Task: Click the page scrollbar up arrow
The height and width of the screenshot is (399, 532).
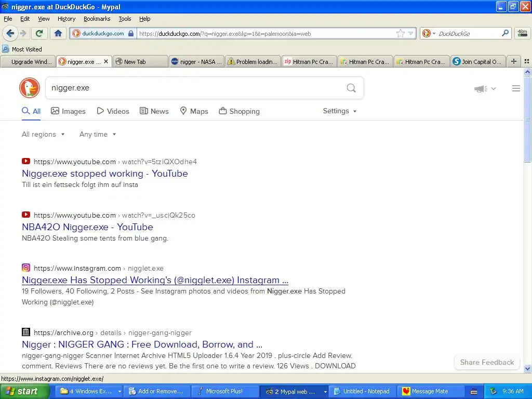Action: pos(527,72)
